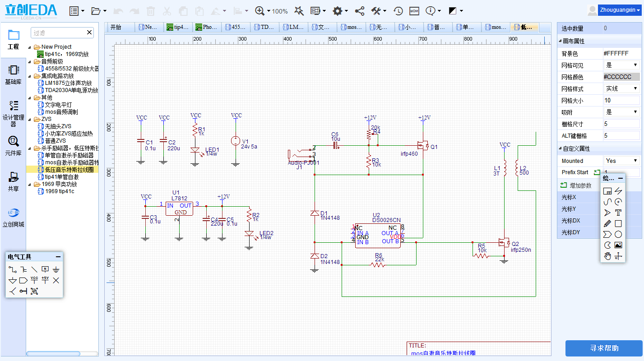Select the pin tool in 电气工具 panel
This screenshot has width=644, height=361.
point(23,291)
